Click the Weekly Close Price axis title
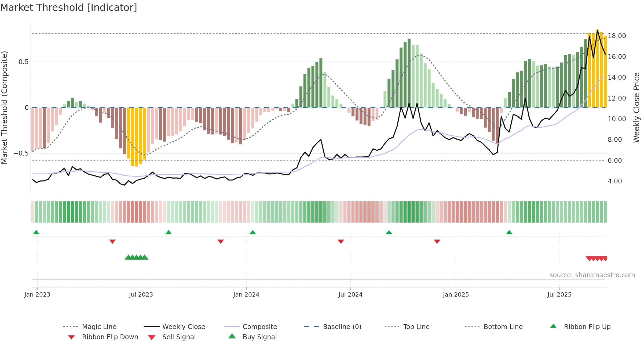Screen dimensions: 644x362 [x=636, y=107]
